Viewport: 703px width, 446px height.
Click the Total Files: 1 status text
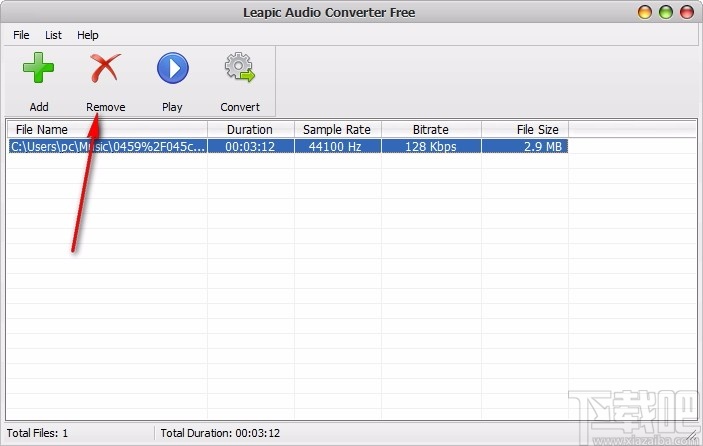coord(37,433)
